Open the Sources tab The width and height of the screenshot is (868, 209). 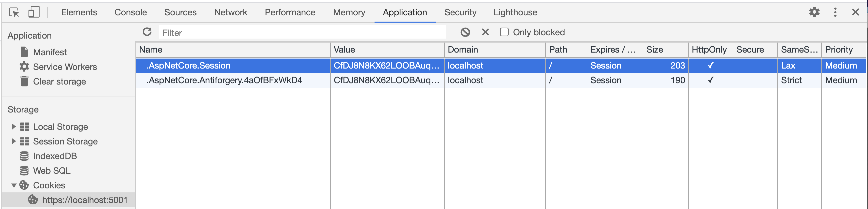coord(180,12)
